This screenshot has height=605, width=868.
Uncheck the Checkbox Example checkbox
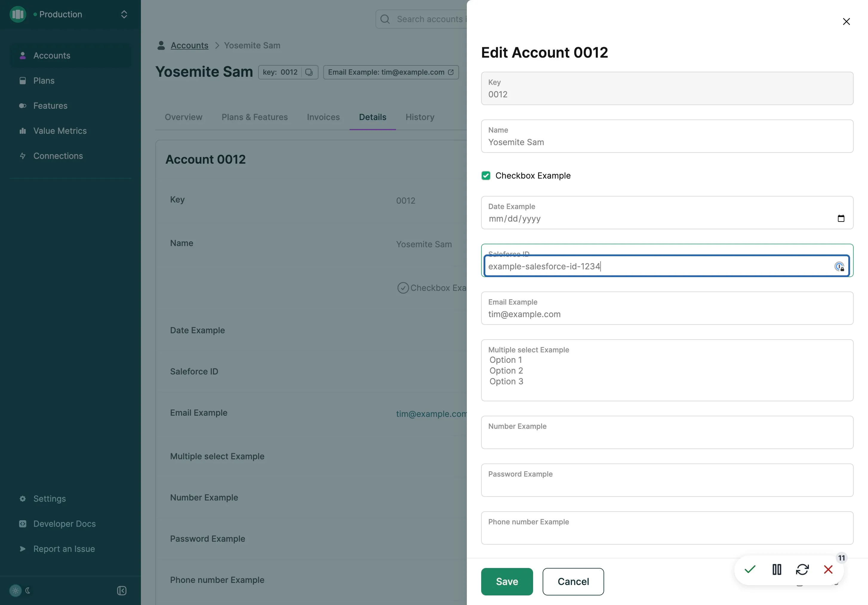click(x=486, y=176)
